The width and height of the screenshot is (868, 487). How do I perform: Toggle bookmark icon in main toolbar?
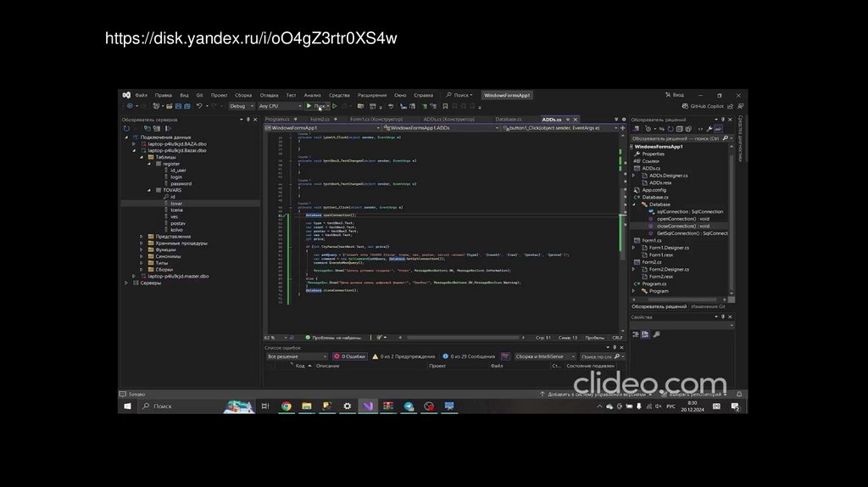445,106
